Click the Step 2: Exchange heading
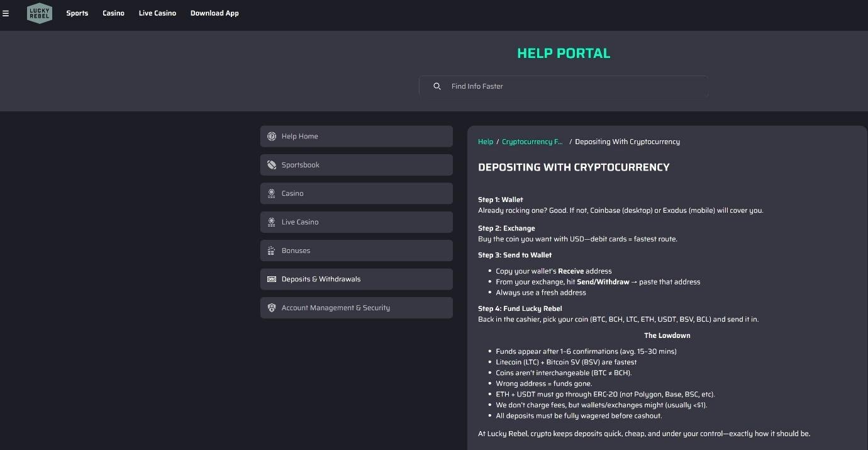The height and width of the screenshot is (450, 868). pyautogui.click(x=506, y=228)
